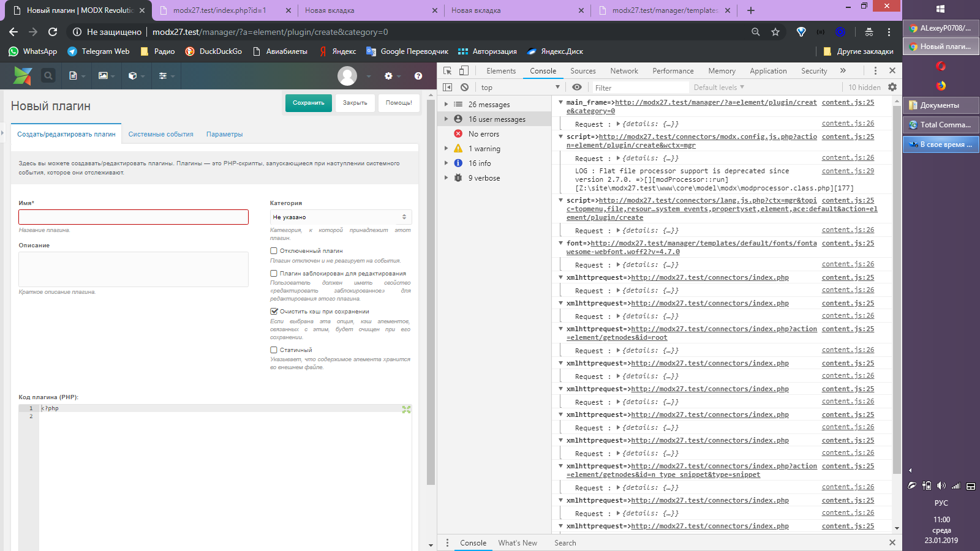Click the page zoom magnifier icon
Viewport: 980px width, 551px height.
point(756,32)
